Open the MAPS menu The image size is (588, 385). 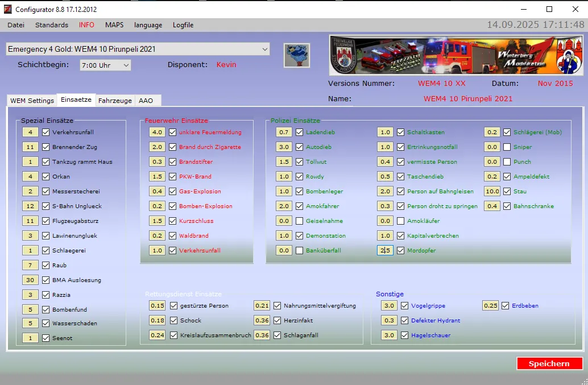coord(114,25)
